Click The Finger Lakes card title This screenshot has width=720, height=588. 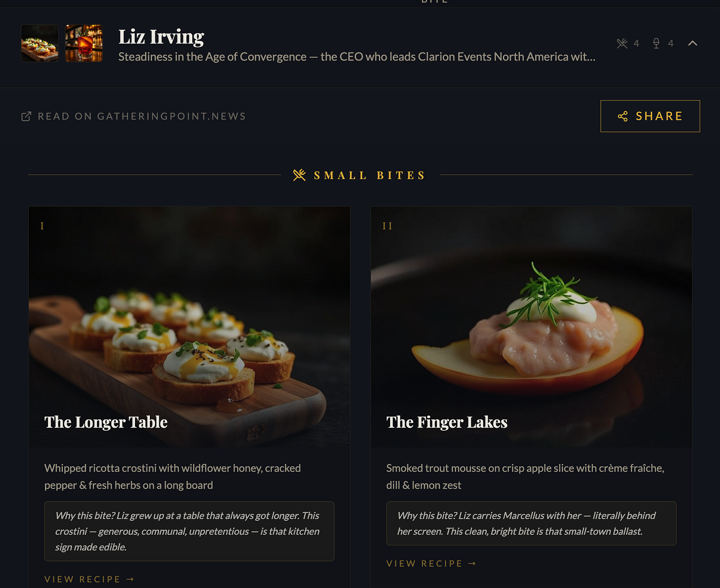447,422
